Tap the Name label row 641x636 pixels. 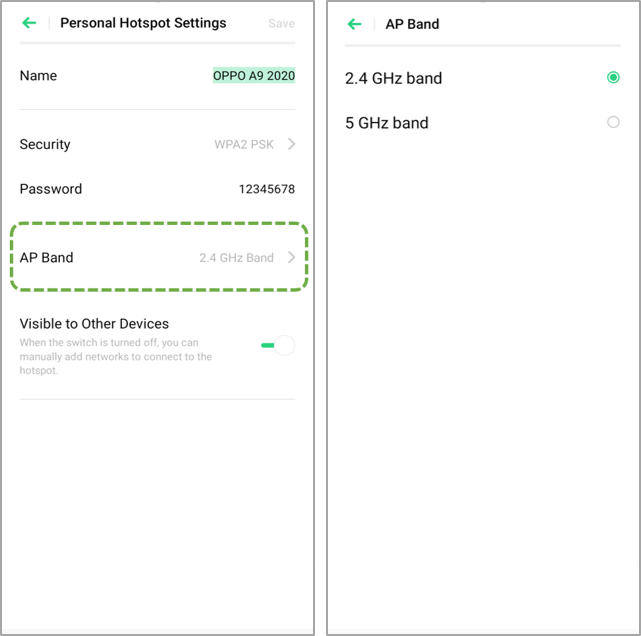(x=157, y=76)
